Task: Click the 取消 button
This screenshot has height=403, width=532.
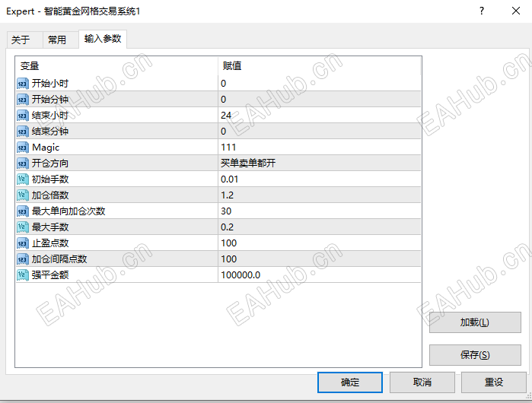Action: click(422, 382)
